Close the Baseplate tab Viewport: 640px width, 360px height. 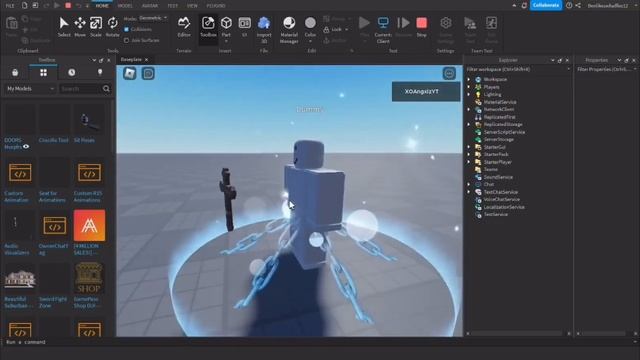tap(147, 60)
